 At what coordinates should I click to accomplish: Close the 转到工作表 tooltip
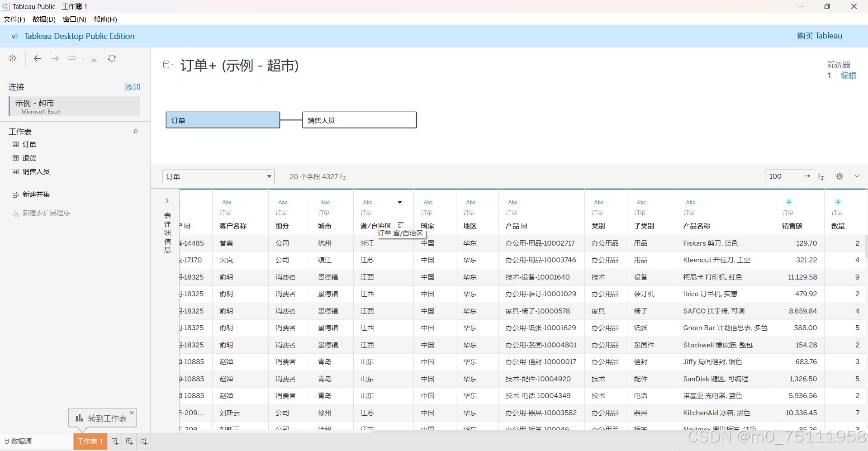coord(132,413)
